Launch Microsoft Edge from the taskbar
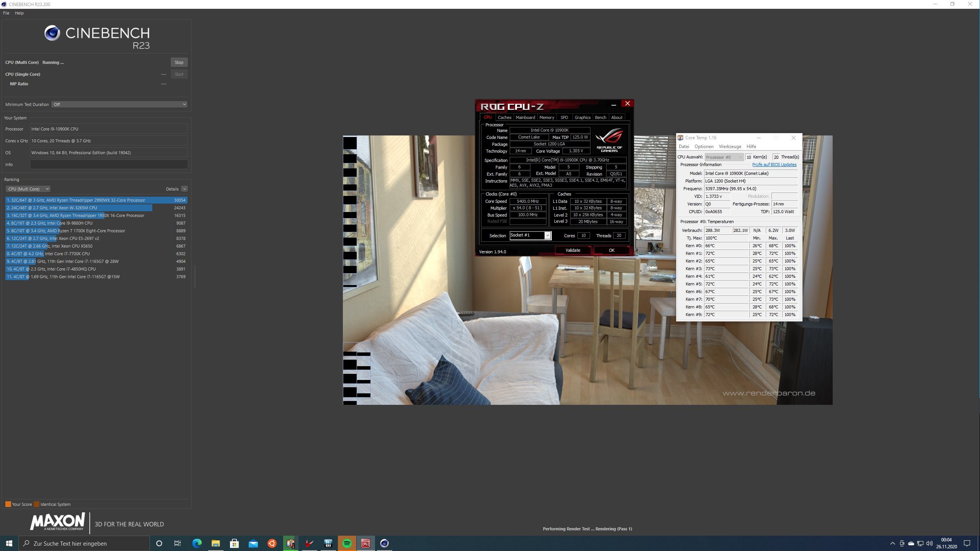Viewport: 980px width, 551px height. point(197,543)
